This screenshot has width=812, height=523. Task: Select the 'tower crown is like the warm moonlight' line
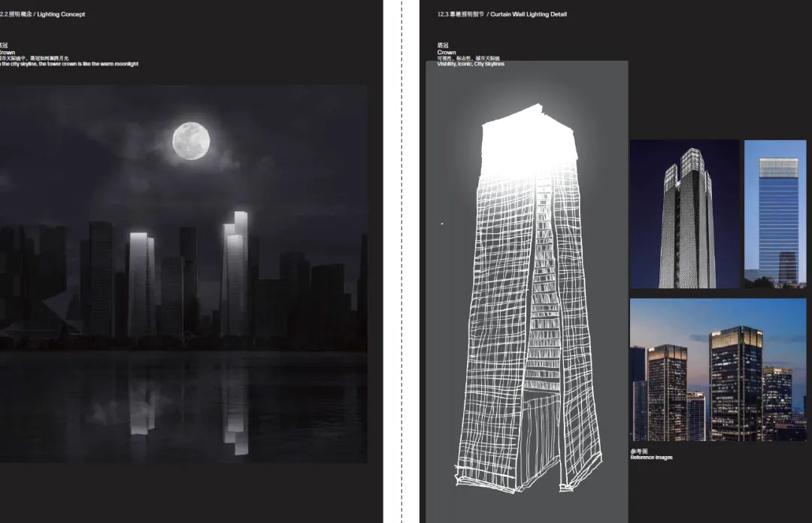(x=69, y=64)
